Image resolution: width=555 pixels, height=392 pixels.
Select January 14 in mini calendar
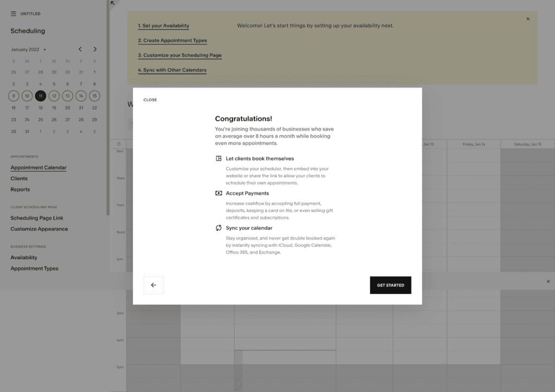pos(81,96)
